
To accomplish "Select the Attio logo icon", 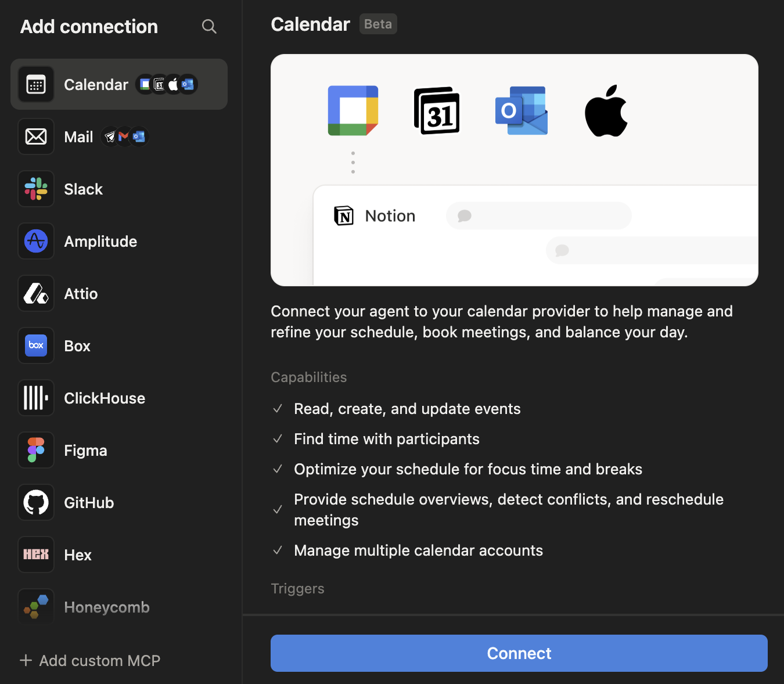I will (36, 293).
